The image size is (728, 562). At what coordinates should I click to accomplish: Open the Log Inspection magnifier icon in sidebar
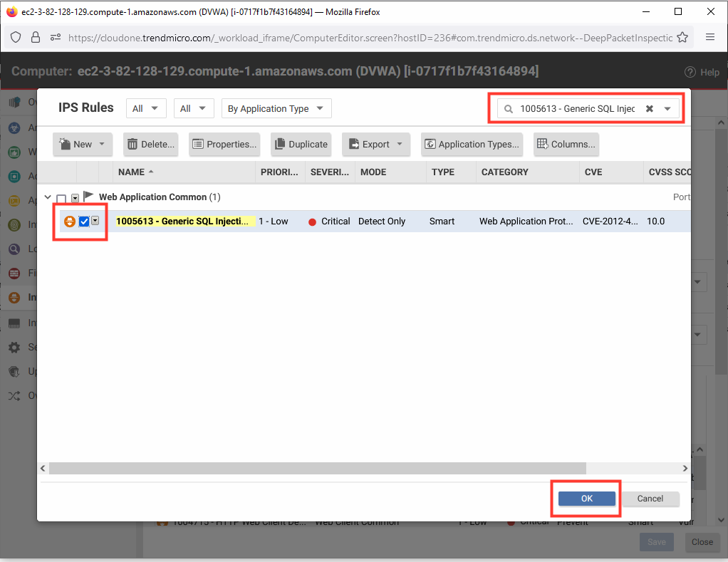[14, 249]
